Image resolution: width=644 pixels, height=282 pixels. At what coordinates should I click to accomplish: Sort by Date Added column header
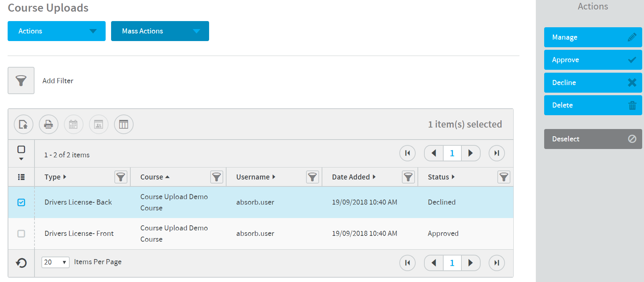click(351, 177)
